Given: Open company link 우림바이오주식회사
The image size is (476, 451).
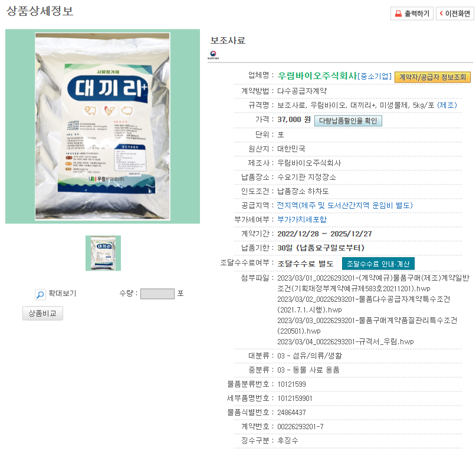Looking at the screenshot, I should click(x=317, y=75).
